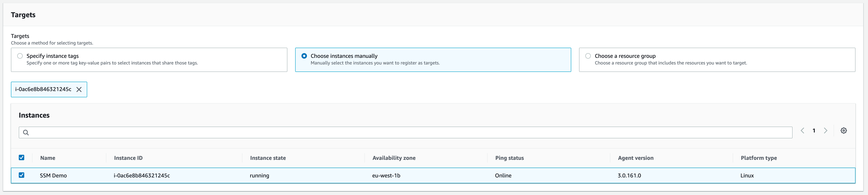Open the instances table settings gear
The image size is (868, 195).
[x=844, y=131]
